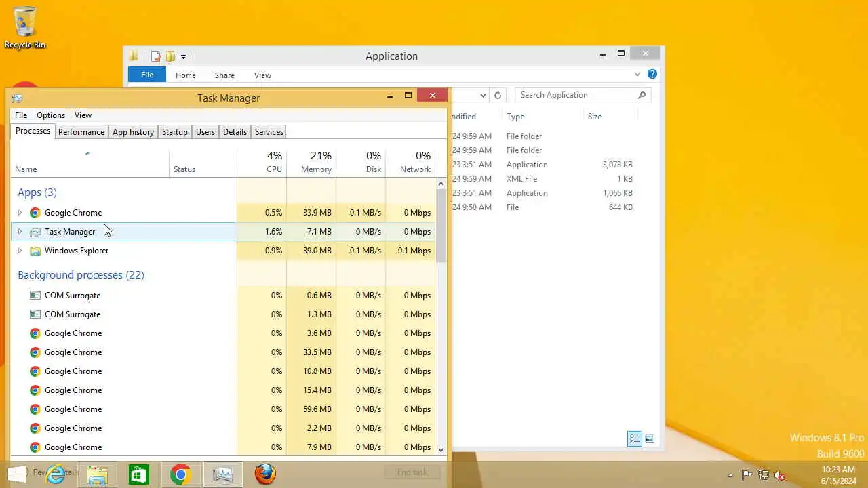The height and width of the screenshot is (488, 868).
Task: Click the Chrome icon in the Apps group
Action: click(35, 213)
